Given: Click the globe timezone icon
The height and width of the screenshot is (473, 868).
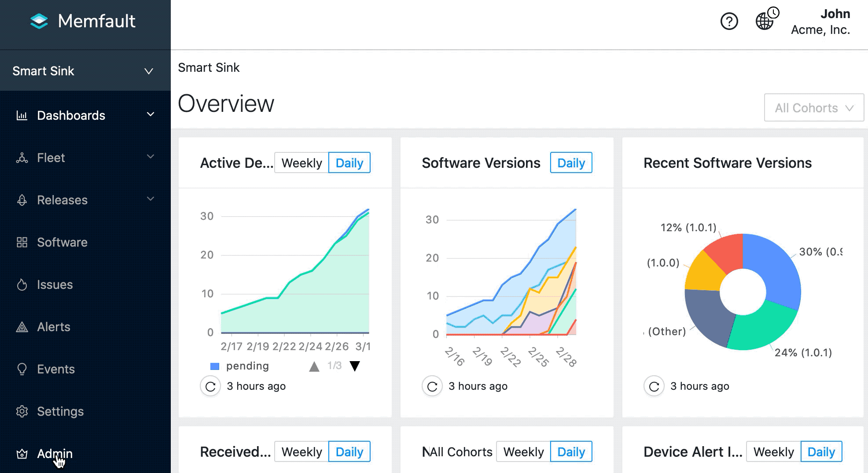Looking at the screenshot, I should (x=765, y=20).
